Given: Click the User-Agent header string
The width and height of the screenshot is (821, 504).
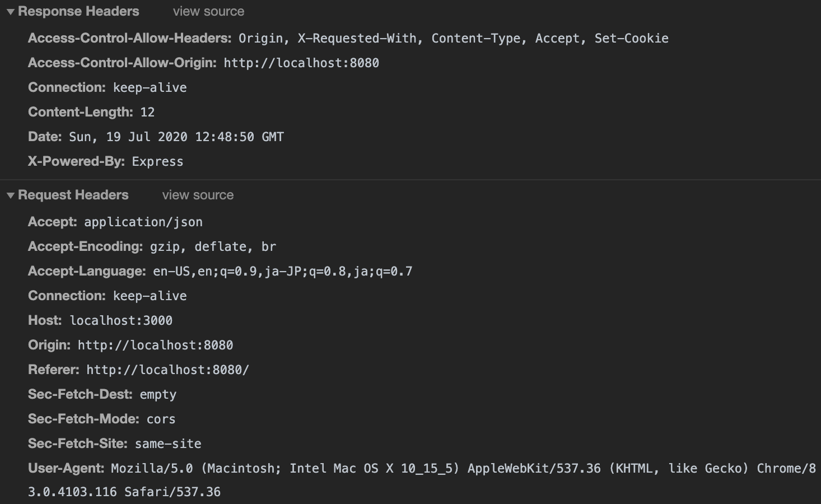Looking at the screenshot, I should (x=422, y=480).
